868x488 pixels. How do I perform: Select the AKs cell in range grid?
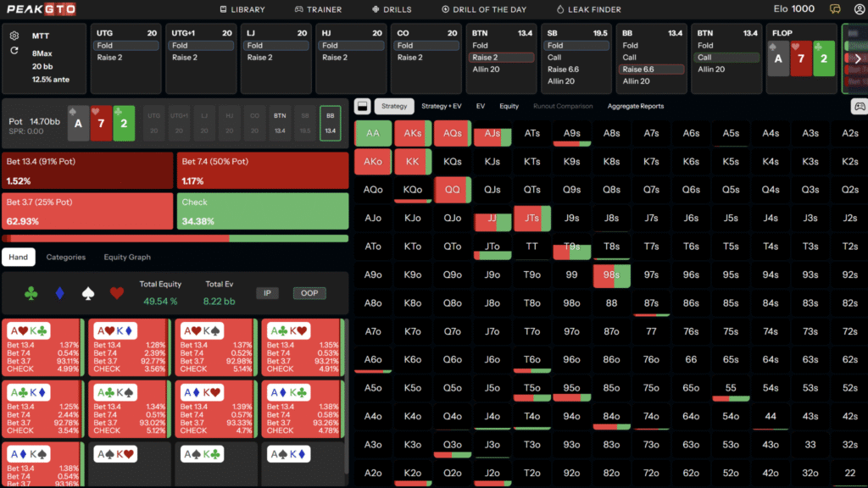[x=413, y=134]
